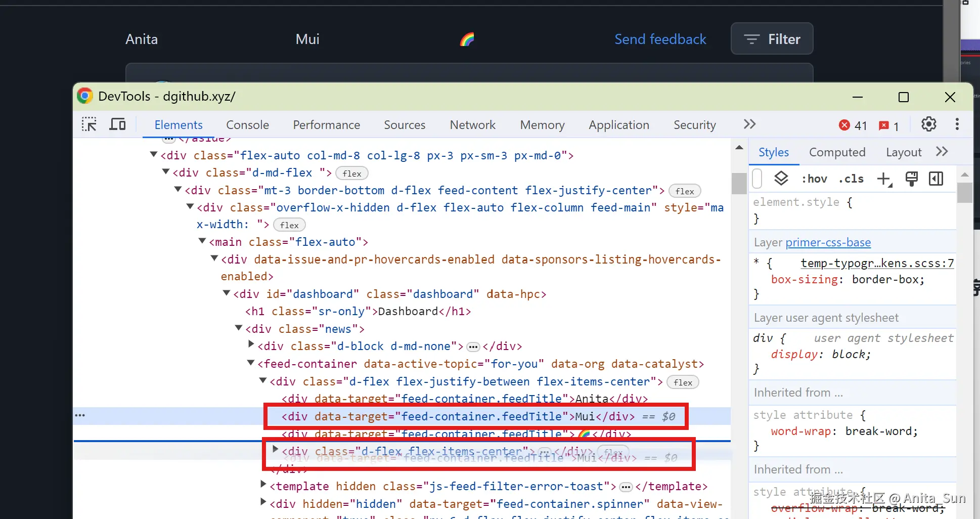Click the flex badge beside d-md-flex div
Screen dimensions: 980x519
click(x=352, y=174)
